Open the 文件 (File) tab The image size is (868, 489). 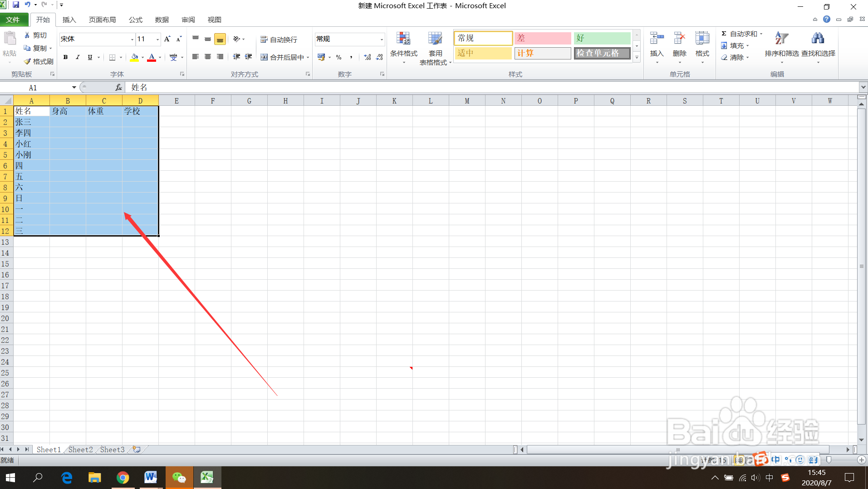coord(13,20)
